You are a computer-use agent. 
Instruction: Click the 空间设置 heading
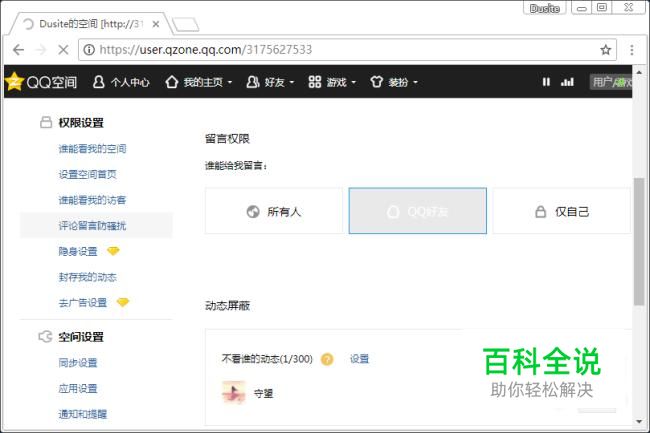(81, 337)
